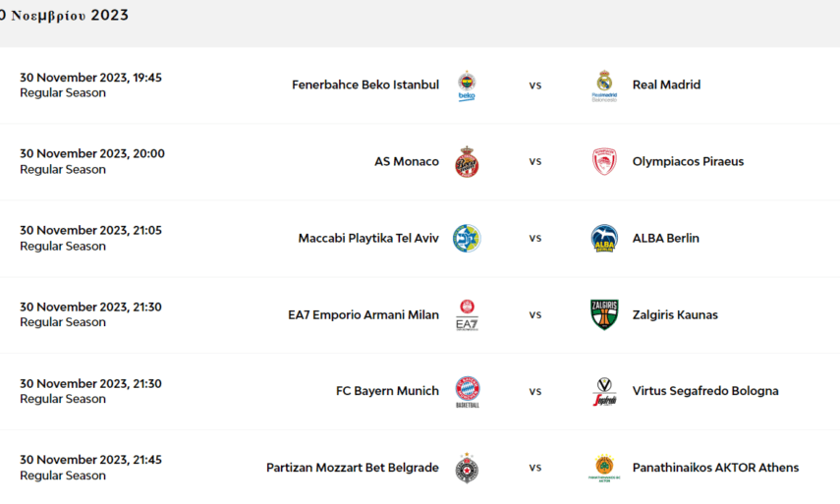Click the Partizan Mozzart Bet Belgrade logo

pyautogui.click(x=467, y=469)
